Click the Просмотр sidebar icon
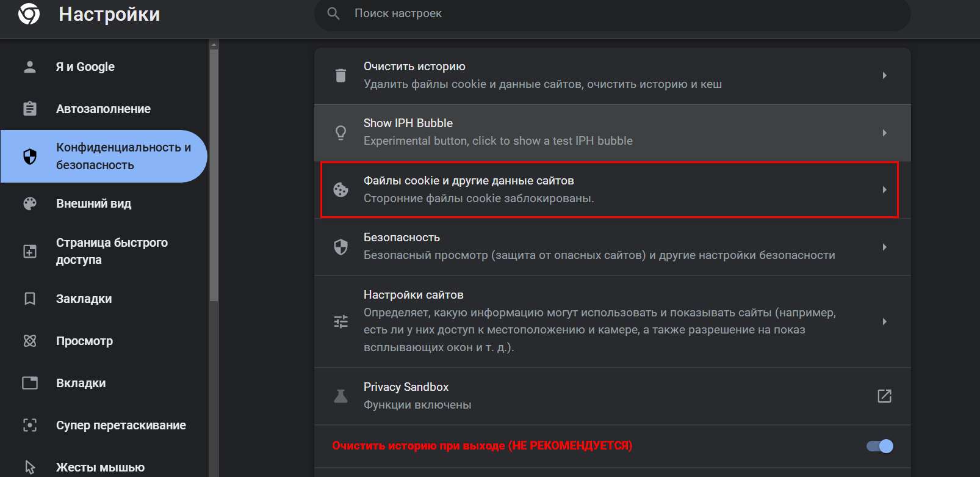 30,341
